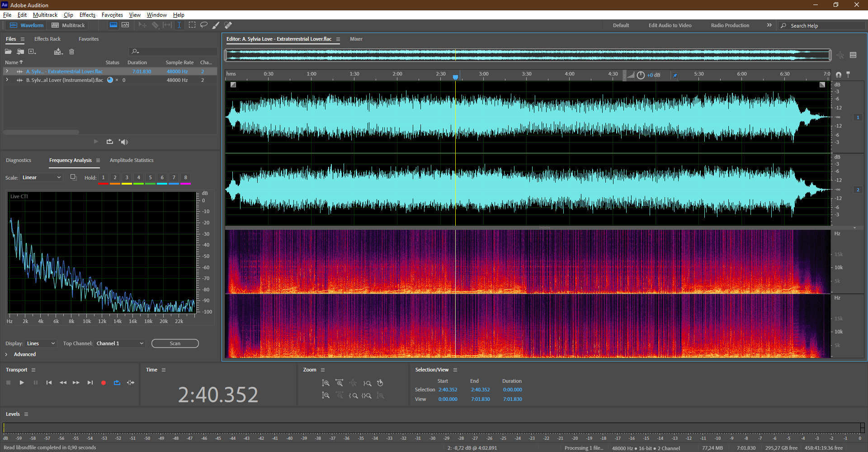The image size is (868, 452).
Task: Click the Scan button
Action: 175,343
